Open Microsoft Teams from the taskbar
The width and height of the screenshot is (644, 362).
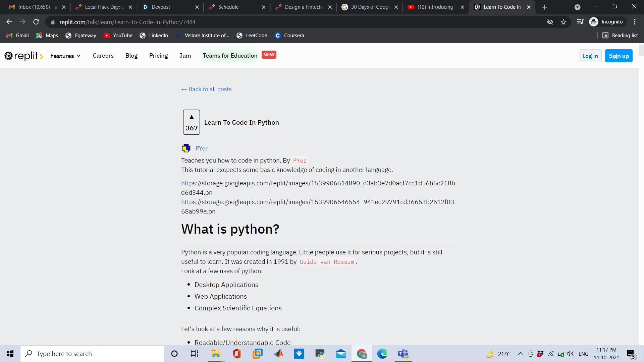coord(403,354)
